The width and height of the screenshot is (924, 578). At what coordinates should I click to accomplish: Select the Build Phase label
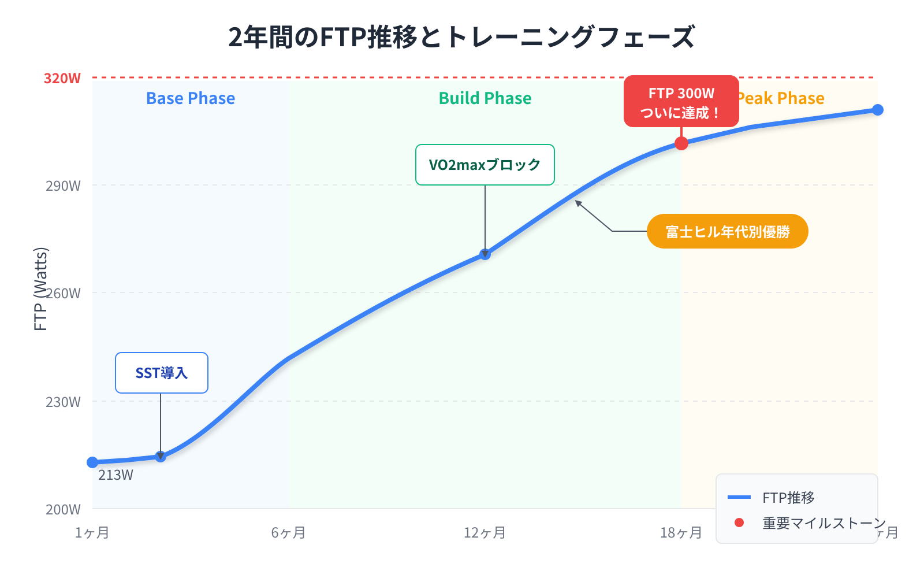click(x=485, y=98)
